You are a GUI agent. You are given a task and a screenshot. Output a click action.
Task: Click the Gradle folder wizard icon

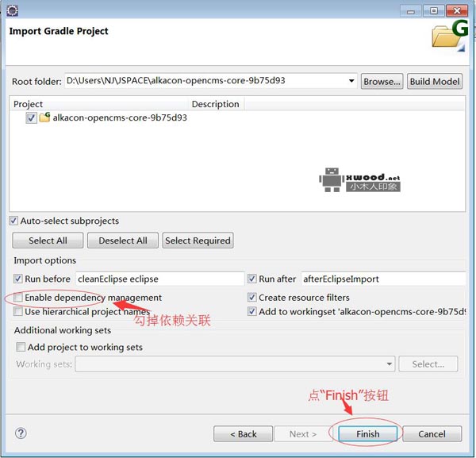click(450, 35)
